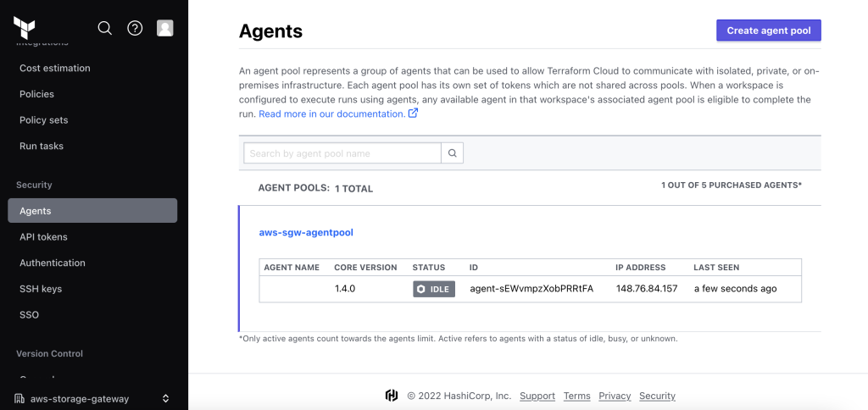Open Policy sets page
The image size is (868, 410).
click(x=44, y=120)
